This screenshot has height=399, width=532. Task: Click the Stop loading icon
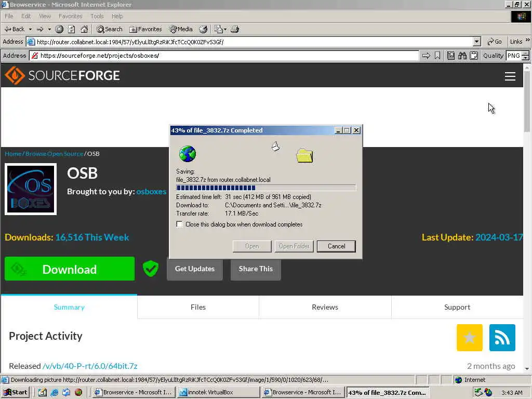coord(59,29)
